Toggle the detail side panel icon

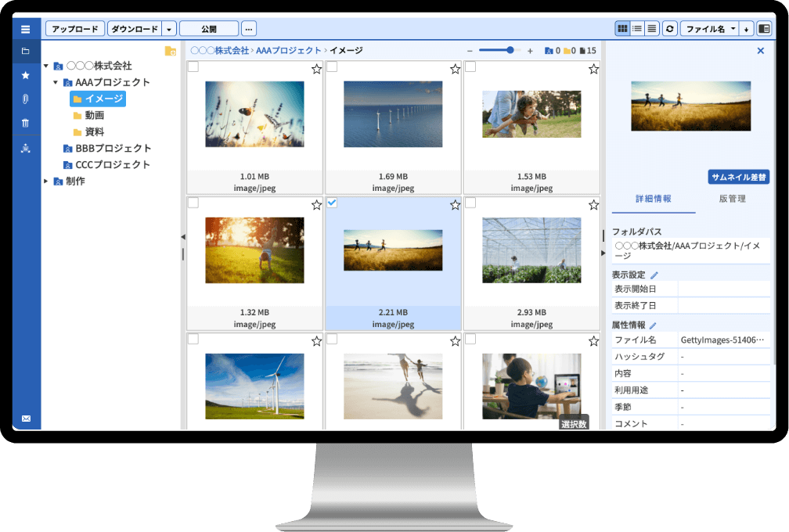click(x=764, y=29)
